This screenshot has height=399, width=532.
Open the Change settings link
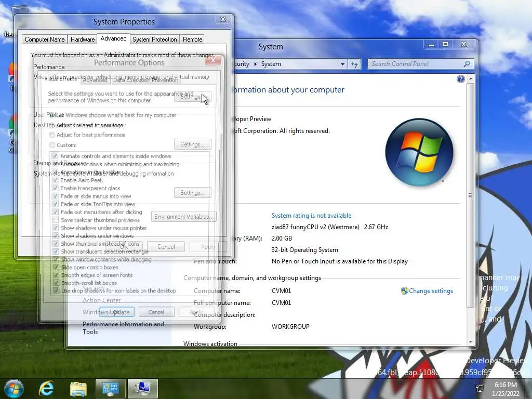[x=431, y=291]
